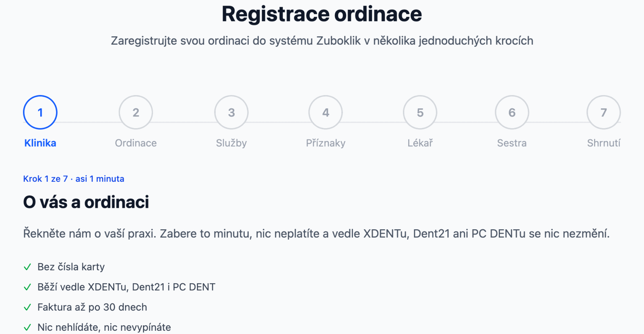Screen dimensions: 644x334
Task: Switch to the Ordinace step label
Action: pos(136,143)
